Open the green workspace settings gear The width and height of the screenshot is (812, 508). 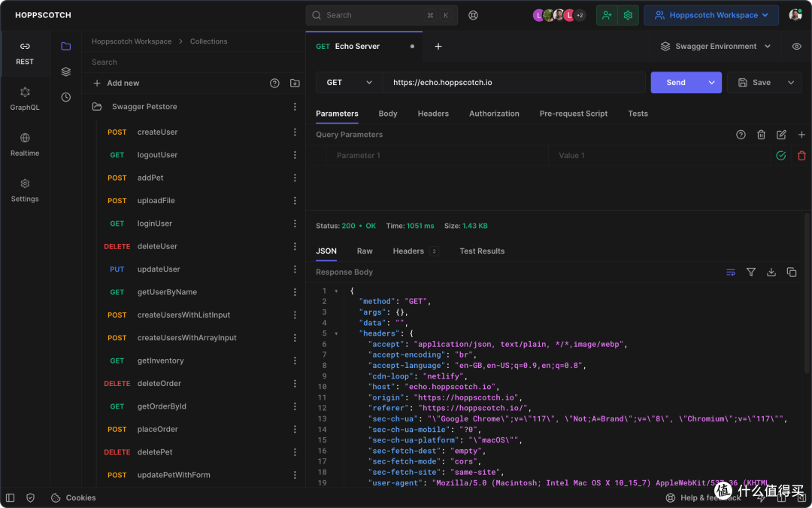point(628,16)
